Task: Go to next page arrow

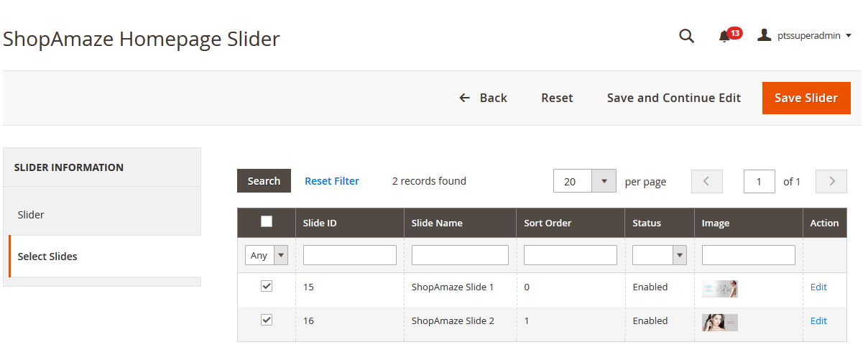Action: [832, 181]
